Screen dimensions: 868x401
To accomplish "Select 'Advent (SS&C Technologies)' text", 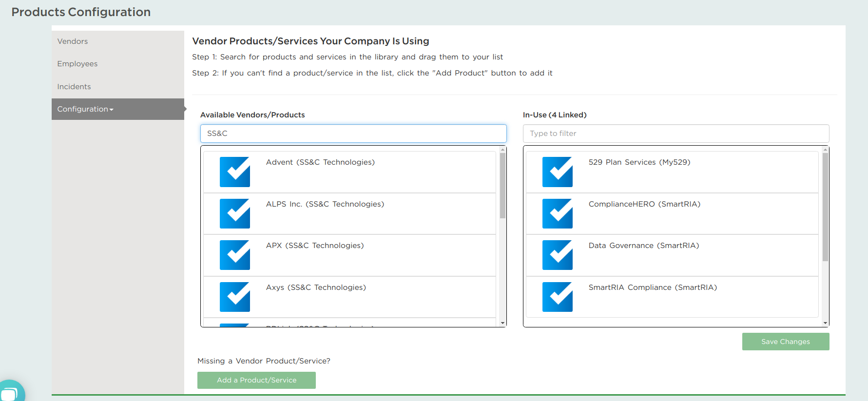I will point(320,162).
